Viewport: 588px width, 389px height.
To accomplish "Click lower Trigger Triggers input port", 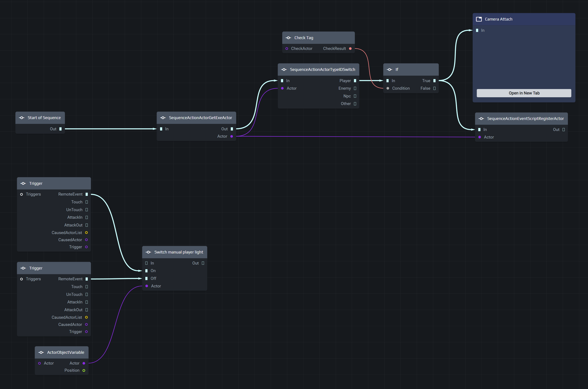I will coord(21,279).
